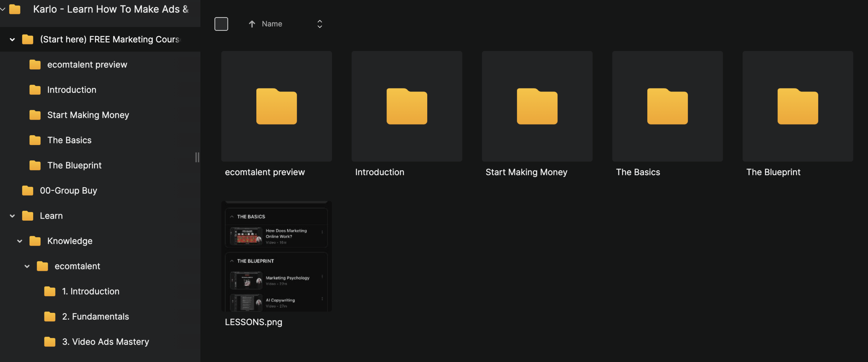Collapse the ecomtalent folder chevron
This screenshot has height=362, width=868.
pyautogui.click(x=27, y=266)
